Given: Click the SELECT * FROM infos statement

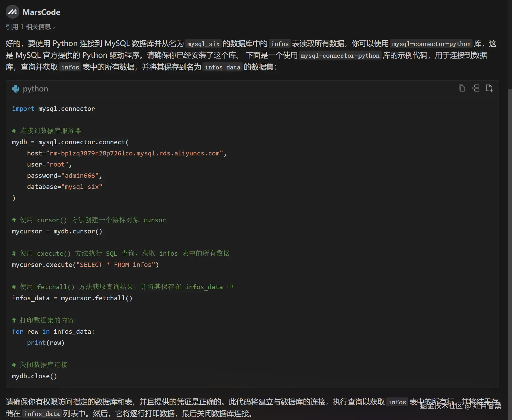Looking at the screenshot, I should [85, 265].
